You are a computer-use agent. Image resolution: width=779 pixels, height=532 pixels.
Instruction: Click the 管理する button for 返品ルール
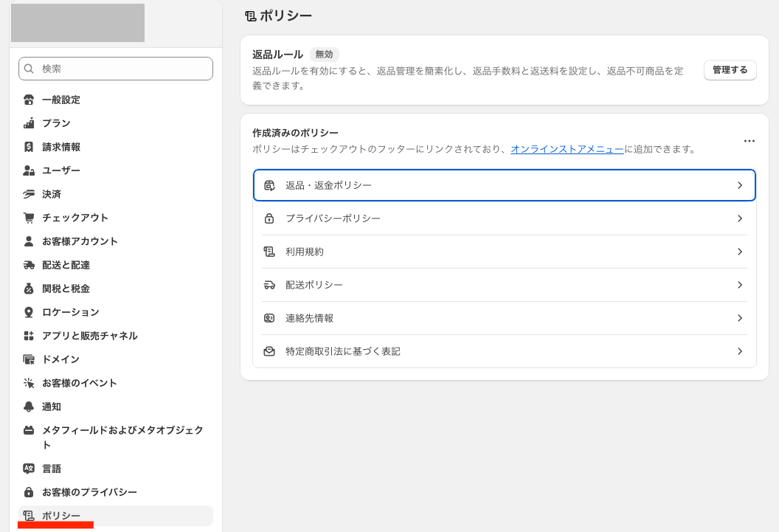click(730, 70)
